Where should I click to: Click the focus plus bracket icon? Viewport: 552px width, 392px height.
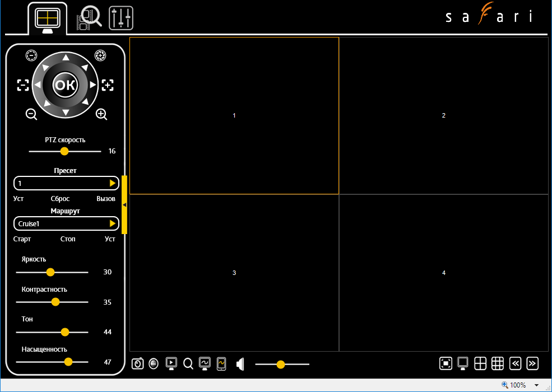[108, 85]
